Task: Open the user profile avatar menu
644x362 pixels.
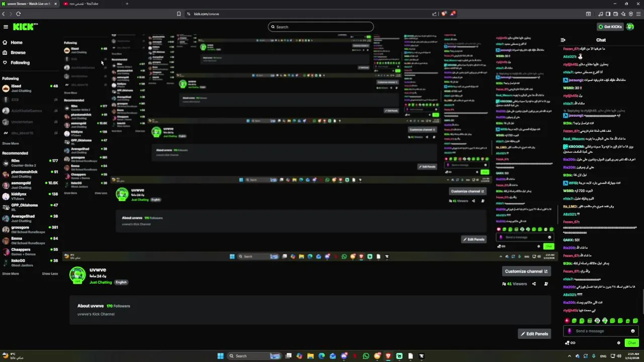Action: [630, 27]
